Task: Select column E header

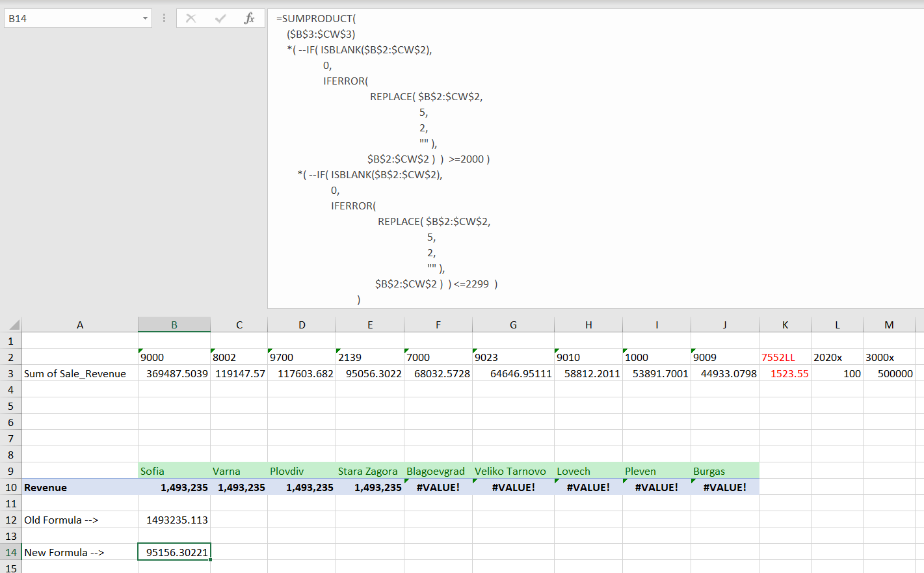Action: click(x=370, y=325)
